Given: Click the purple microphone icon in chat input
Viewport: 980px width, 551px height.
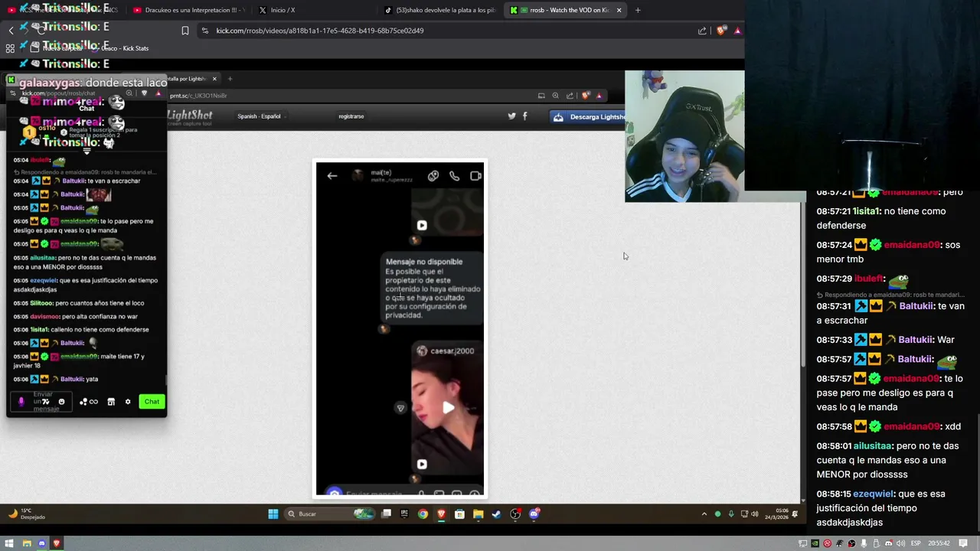Looking at the screenshot, I should [x=21, y=402].
